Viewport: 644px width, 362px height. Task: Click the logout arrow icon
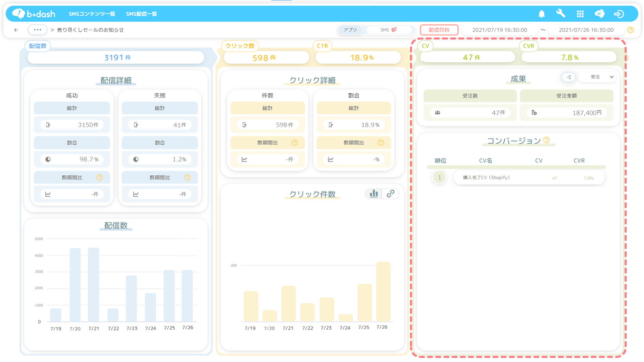[619, 14]
